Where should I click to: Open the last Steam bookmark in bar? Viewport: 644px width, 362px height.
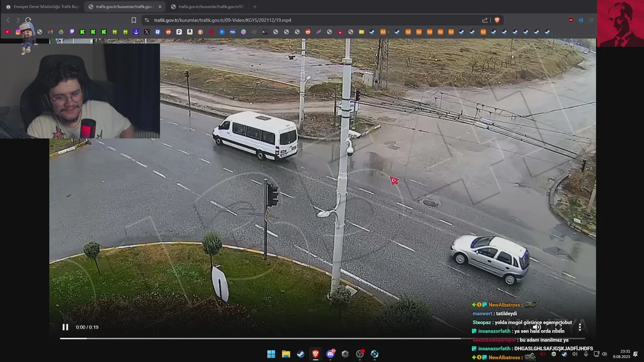pyautogui.click(x=547, y=32)
